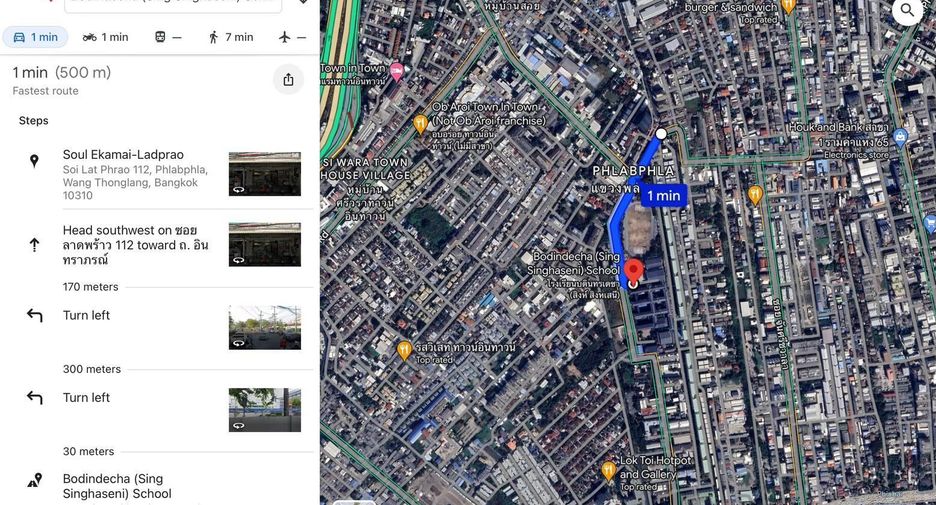
Task: Click the 1 min route label on map
Action: 664,195
